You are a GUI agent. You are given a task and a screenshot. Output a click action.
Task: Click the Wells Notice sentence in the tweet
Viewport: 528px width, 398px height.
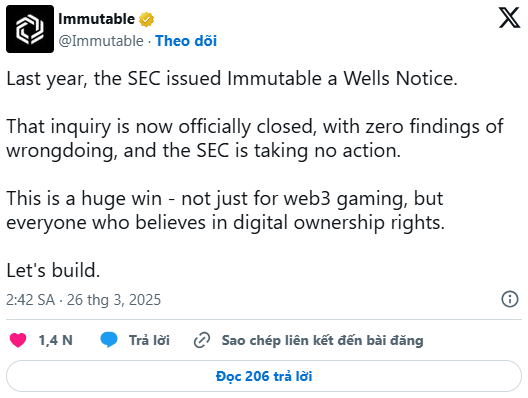tap(232, 78)
